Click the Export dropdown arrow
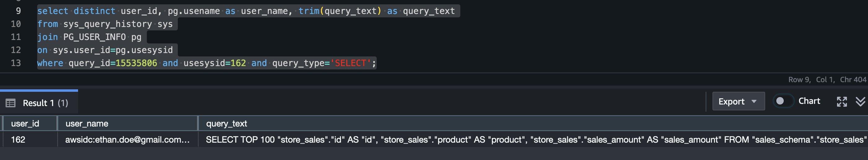The image size is (868, 160). click(x=754, y=101)
